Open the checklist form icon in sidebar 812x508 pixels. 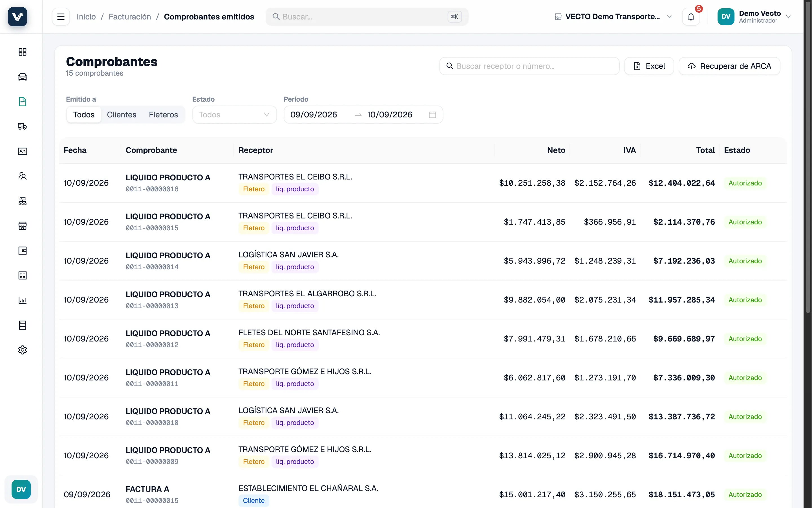point(23,275)
